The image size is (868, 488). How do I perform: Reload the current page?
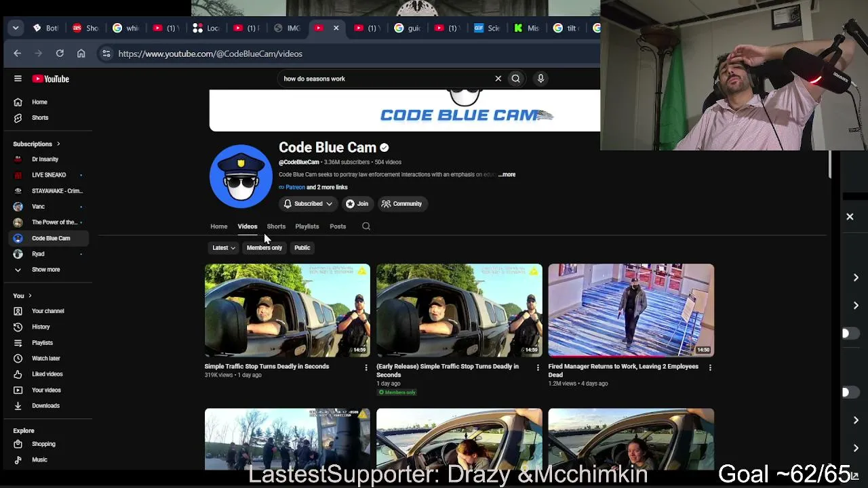[60, 54]
